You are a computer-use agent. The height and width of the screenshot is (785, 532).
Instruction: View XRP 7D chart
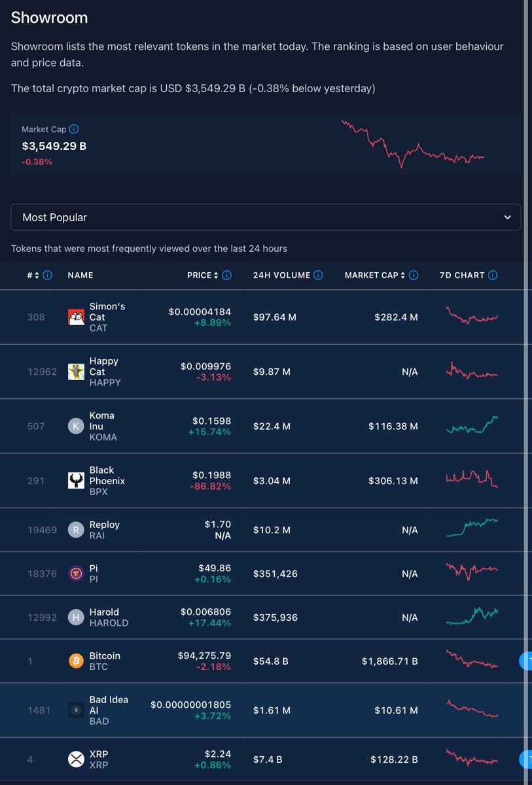(x=472, y=758)
